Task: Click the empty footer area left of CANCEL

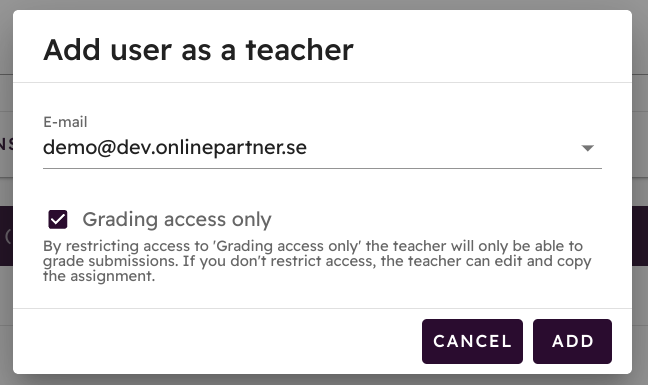Action: pyautogui.click(x=217, y=341)
